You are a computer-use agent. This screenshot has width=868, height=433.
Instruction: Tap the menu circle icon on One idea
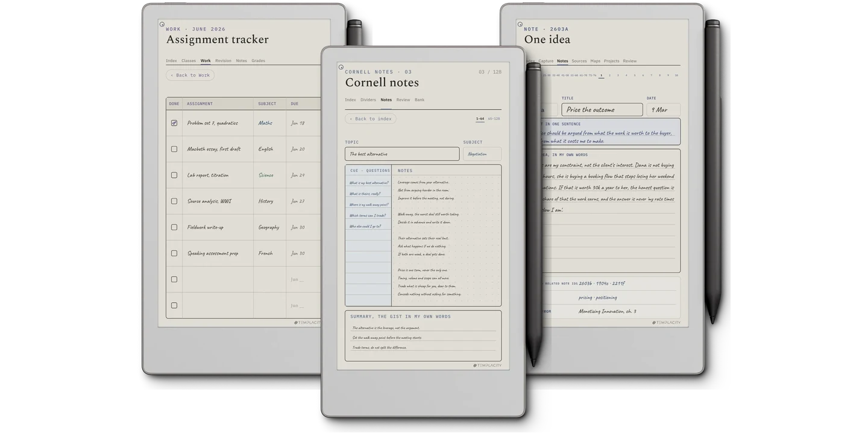point(520,25)
